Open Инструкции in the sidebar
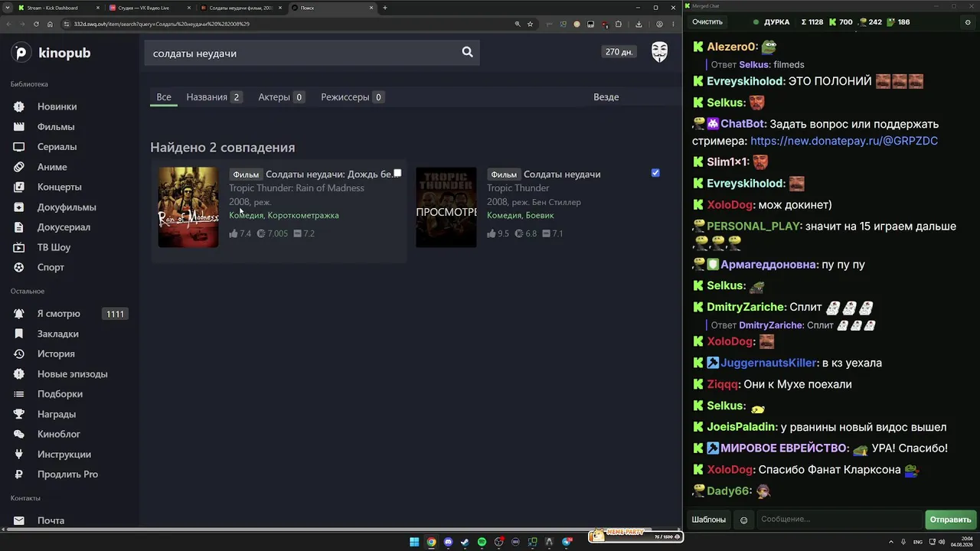Image resolution: width=980 pixels, height=551 pixels. pos(64,454)
